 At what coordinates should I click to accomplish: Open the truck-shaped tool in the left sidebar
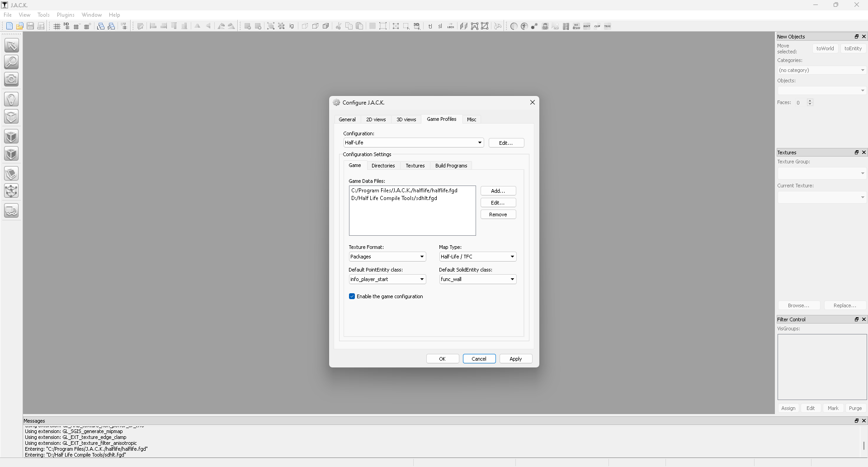point(11,211)
